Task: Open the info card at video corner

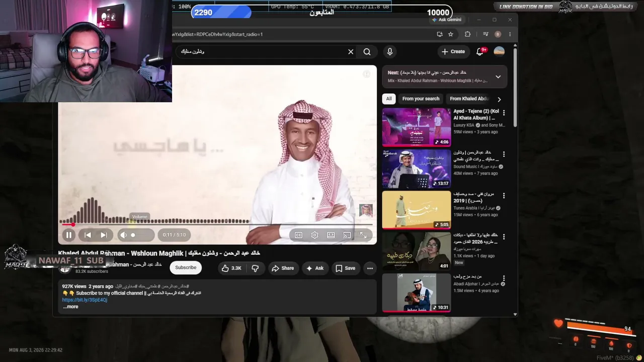Action: click(x=367, y=74)
